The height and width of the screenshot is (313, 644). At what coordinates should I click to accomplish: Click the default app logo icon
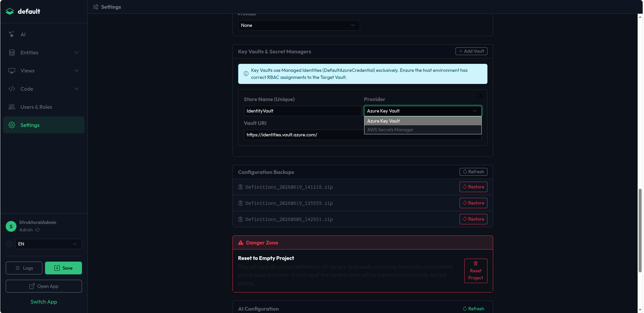(10, 11)
